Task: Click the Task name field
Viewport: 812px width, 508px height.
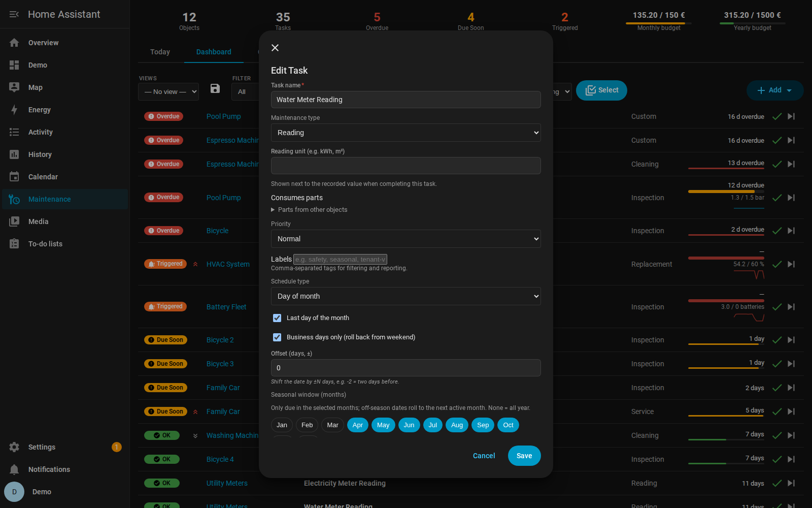Action: click(x=406, y=100)
